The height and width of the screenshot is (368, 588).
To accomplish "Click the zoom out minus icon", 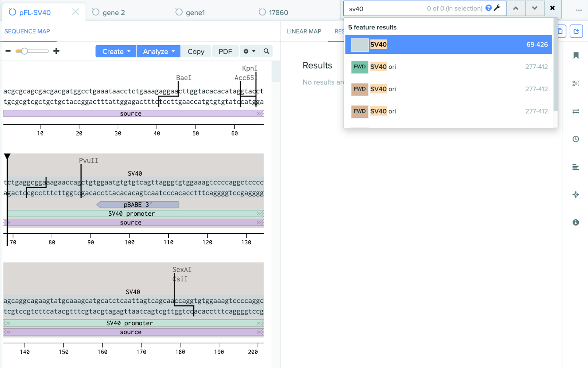I will pos(8,51).
